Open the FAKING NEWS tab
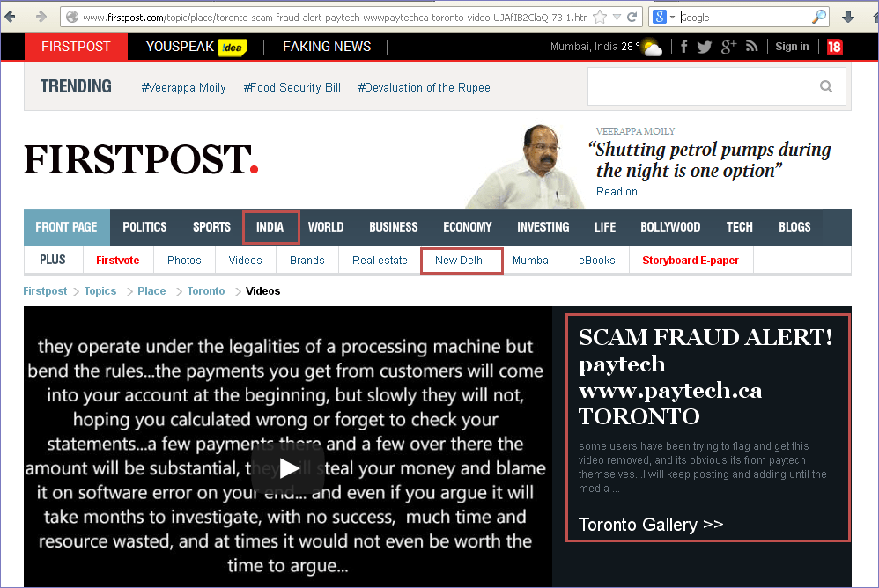 [327, 47]
